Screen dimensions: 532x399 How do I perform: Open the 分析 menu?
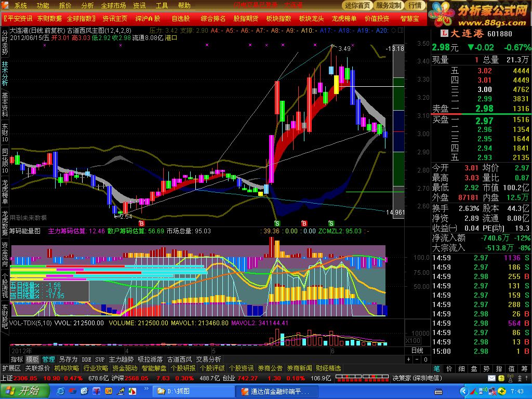coord(87,5)
